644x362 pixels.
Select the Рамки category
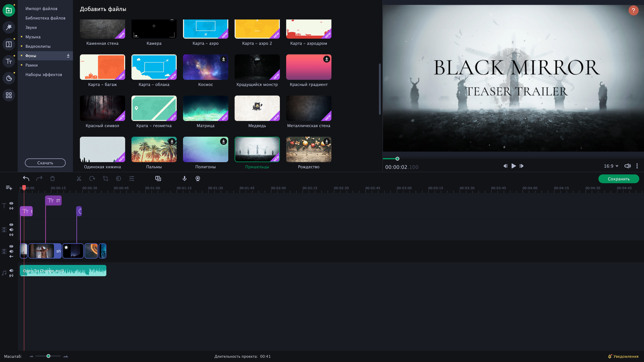coord(32,65)
